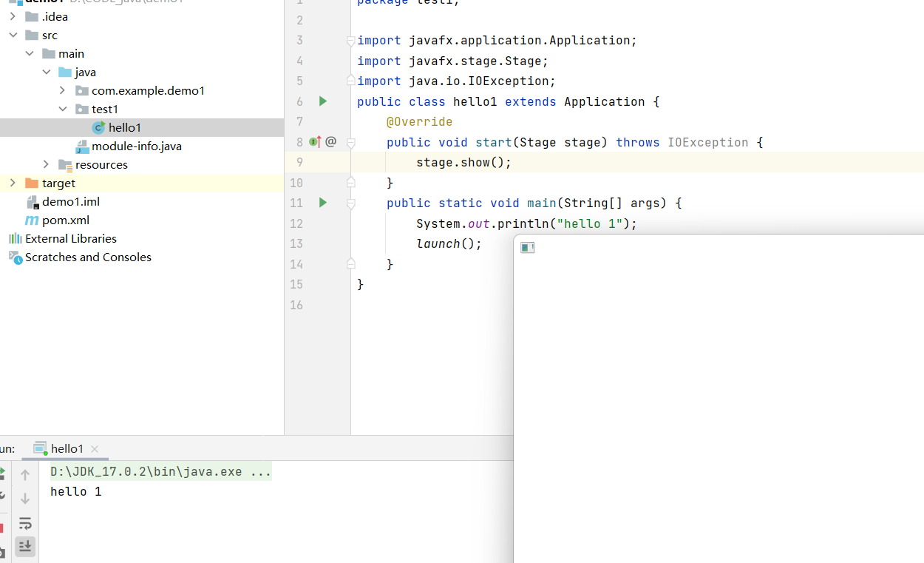Select the resources folder

142,164
